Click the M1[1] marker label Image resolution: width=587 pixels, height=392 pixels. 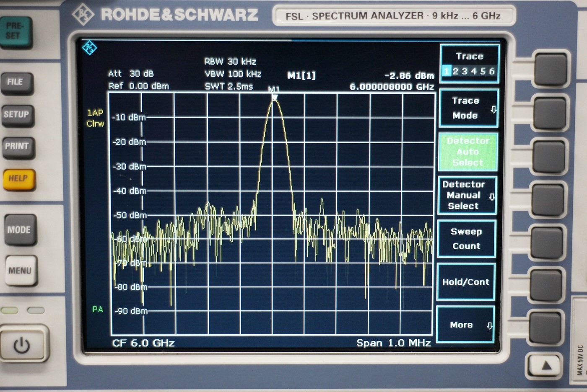click(301, 75)
